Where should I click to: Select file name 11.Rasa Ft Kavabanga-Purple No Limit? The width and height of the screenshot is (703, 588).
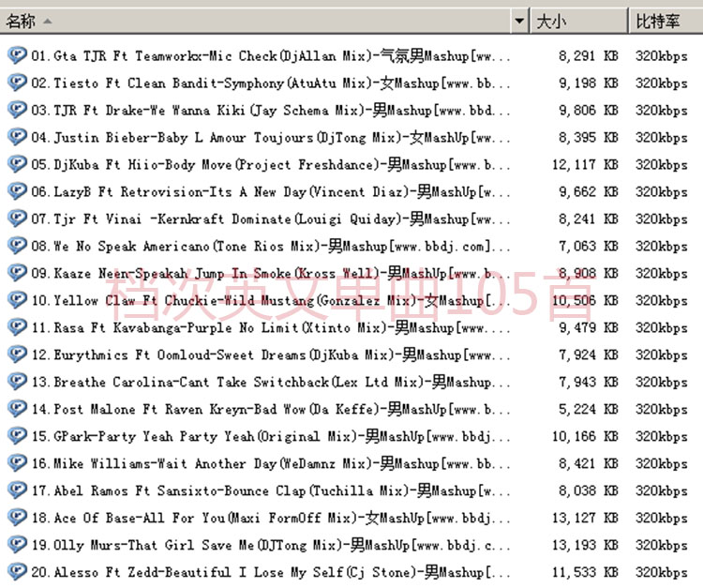click(x=270, y=328)
